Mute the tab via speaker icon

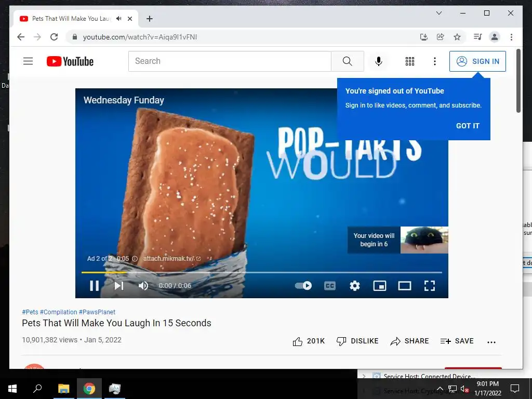[119, 18]
